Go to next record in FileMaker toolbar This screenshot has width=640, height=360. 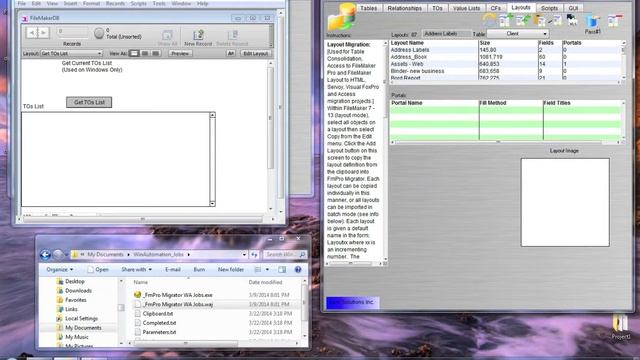[44, 33]
